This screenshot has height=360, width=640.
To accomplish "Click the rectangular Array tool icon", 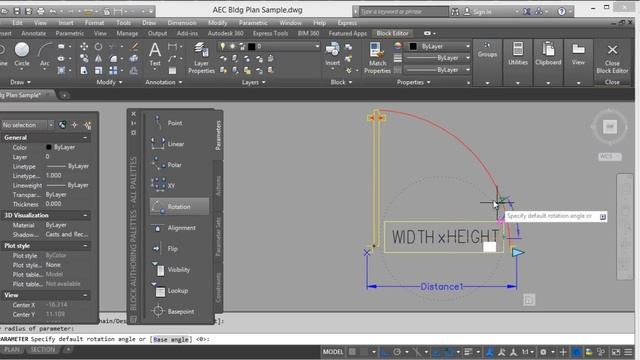I will pos(113,71).
